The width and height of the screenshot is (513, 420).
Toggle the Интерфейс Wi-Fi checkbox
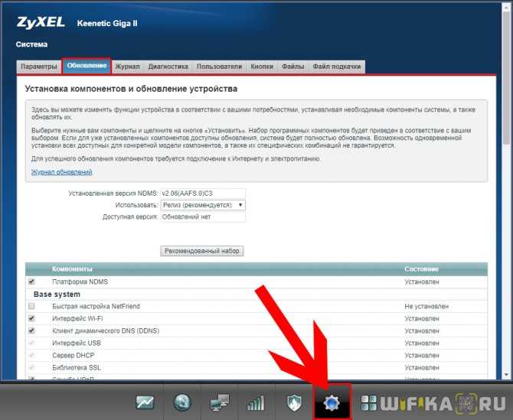[x=31, y=318]
